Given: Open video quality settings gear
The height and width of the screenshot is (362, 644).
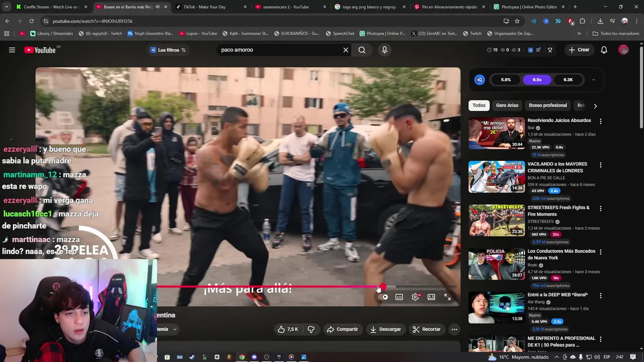Looking at the screenshot, I should pyautogui.click(x=415, y=297).
